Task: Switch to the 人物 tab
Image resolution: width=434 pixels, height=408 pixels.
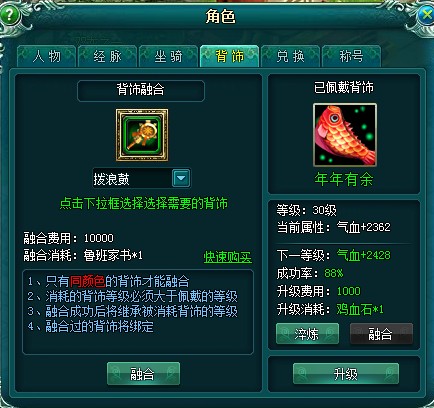Action: coord(47,56)
